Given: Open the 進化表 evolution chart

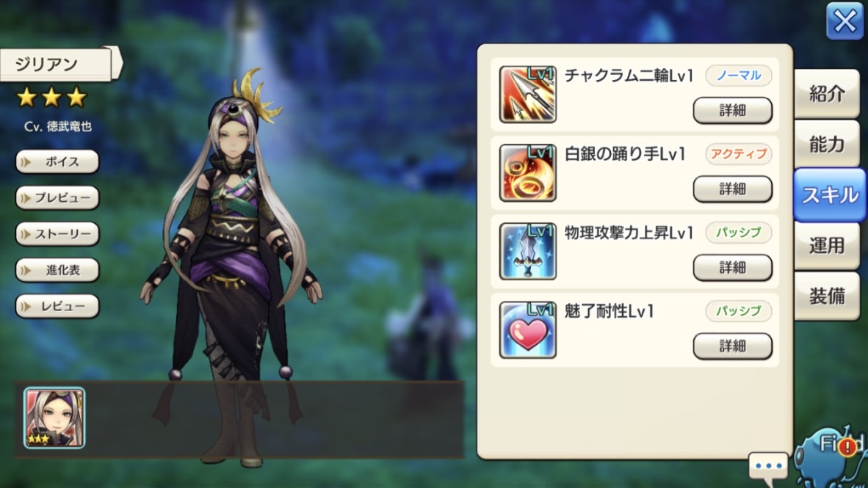Looking at the screenshot, I should tap(57, 270).
